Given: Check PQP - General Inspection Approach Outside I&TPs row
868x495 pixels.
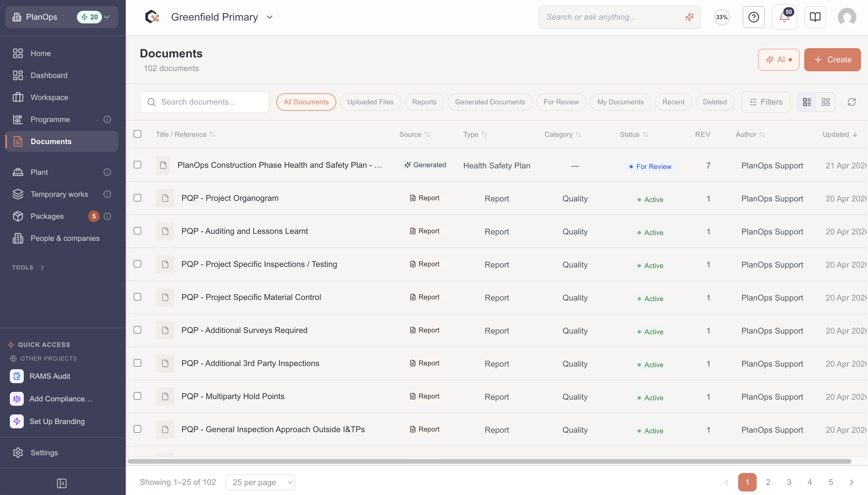Looking at the screenshot, I should [137, 429].
